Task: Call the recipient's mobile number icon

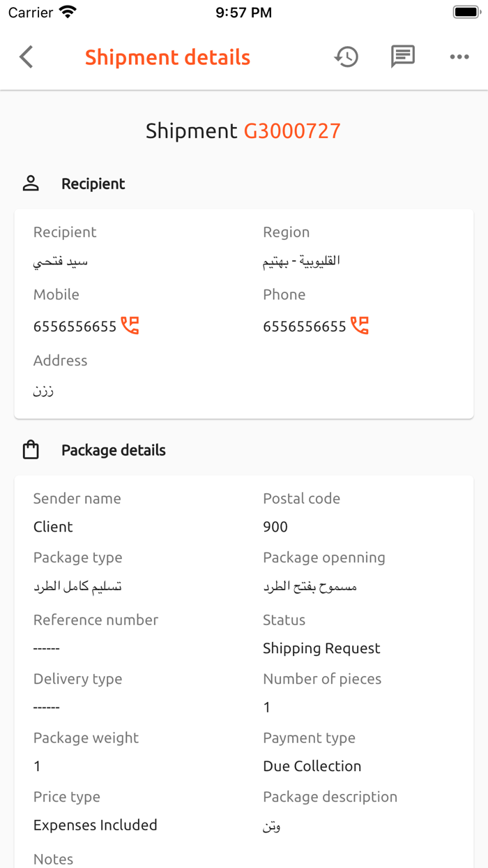Action: [x=130, y=325]
